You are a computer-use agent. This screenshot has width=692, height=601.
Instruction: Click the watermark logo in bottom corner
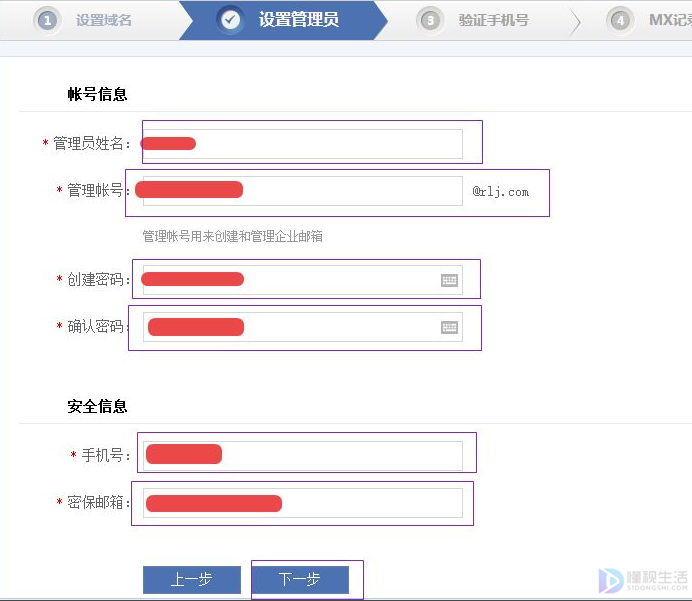click(643, 581)
